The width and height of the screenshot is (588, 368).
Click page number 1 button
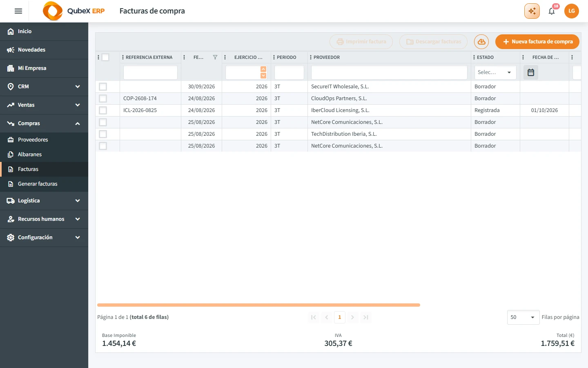(x=340, y=317)
